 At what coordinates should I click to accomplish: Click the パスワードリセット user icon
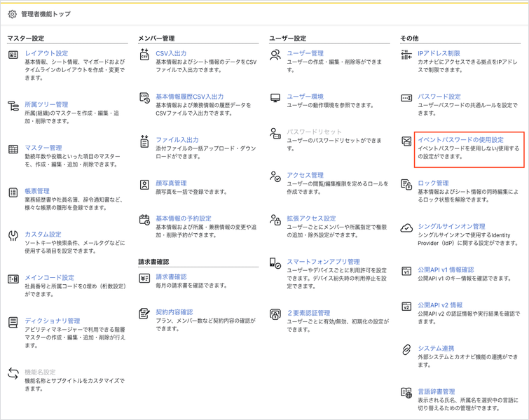coord(275,134)
